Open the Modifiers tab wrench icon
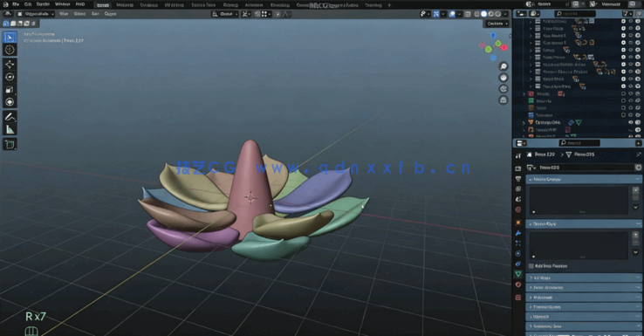 pyautogui.click(x=518, y=233)
